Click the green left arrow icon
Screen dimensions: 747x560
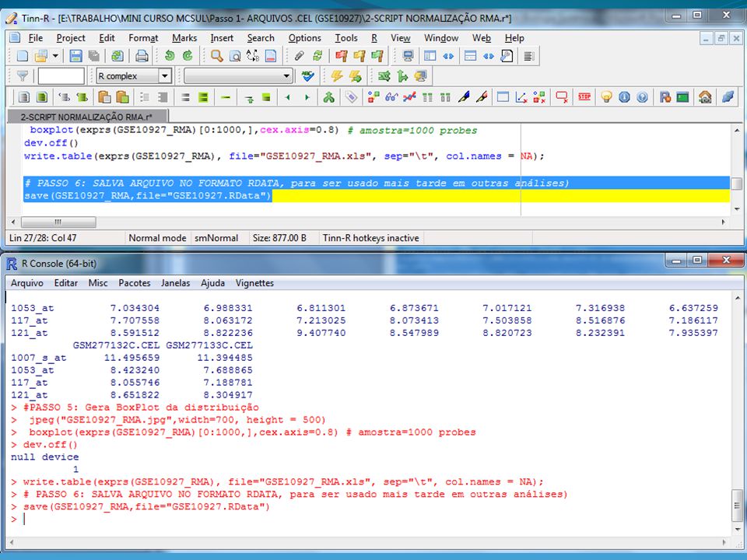(287, 97)
